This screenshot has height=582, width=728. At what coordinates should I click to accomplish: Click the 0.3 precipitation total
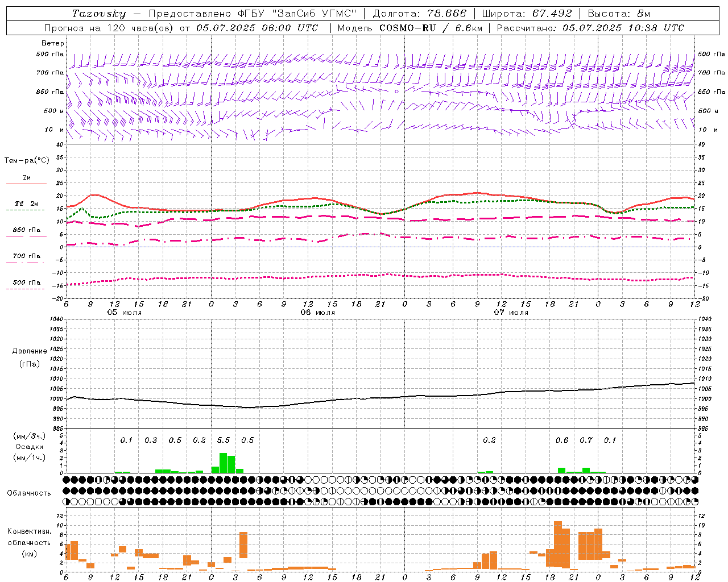(x=151, y=440)
